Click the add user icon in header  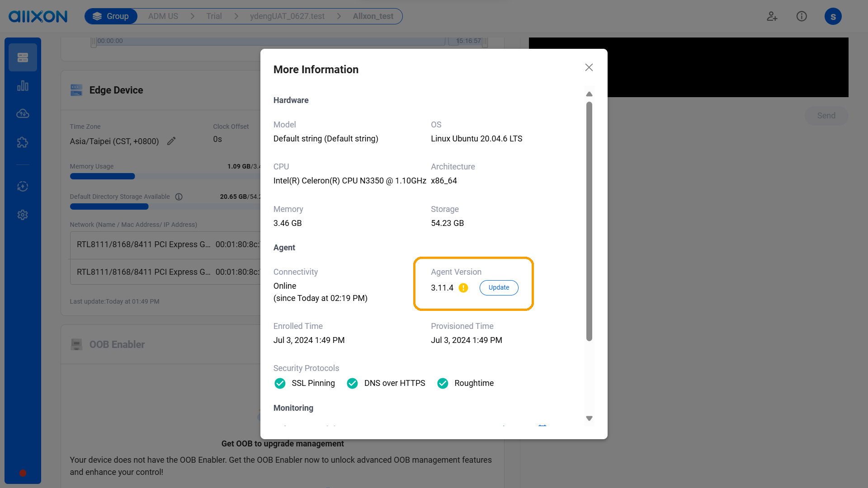tap(772, 16)
